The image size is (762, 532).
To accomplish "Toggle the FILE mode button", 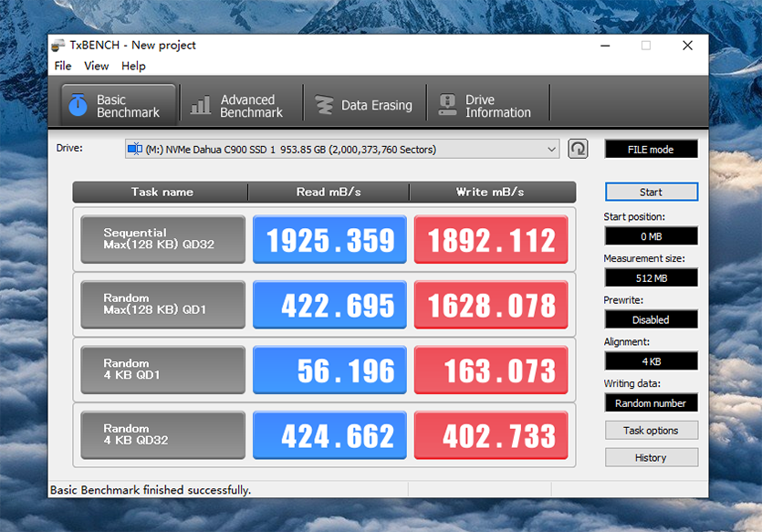I will (651, 149).
